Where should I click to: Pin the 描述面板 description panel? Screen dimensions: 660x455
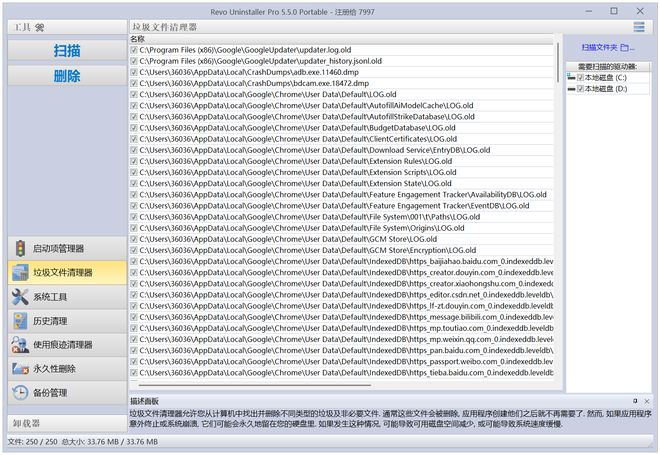[x=635, y=401]
